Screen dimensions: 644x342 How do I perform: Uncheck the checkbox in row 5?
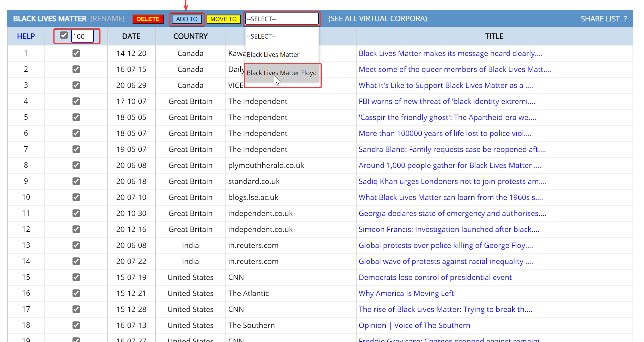point(76,117)
